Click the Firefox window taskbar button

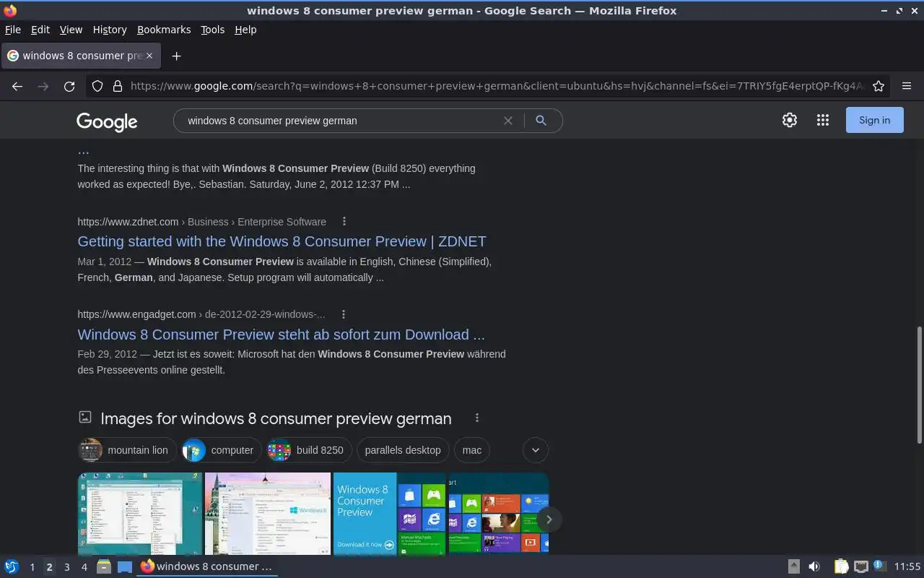tap(207, 566)
